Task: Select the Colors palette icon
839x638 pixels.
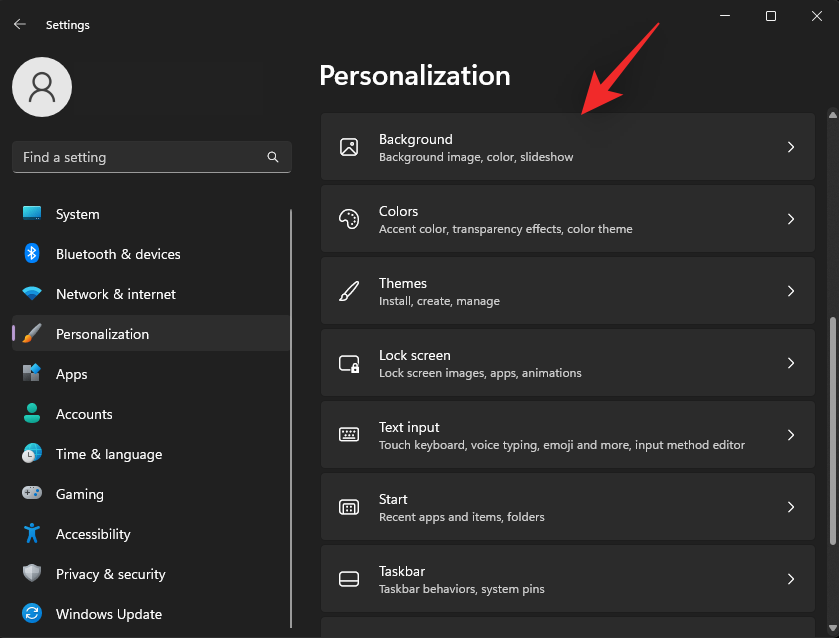Action: [x=349, y=219]
